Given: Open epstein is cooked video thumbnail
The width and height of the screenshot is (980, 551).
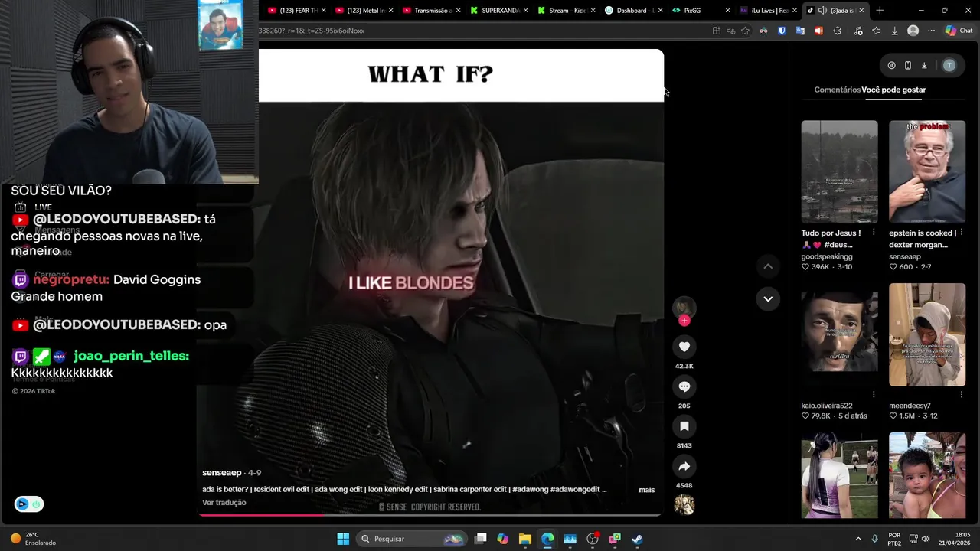Looking at the screenshot, I should click(x=927, y=171).
